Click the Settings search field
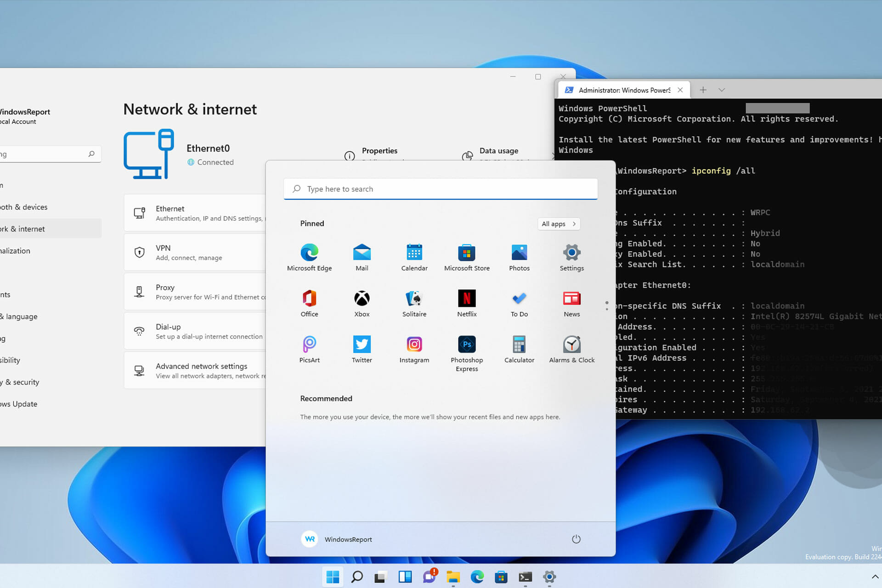Screen dimensions: 882x588 tap(50, 154)
